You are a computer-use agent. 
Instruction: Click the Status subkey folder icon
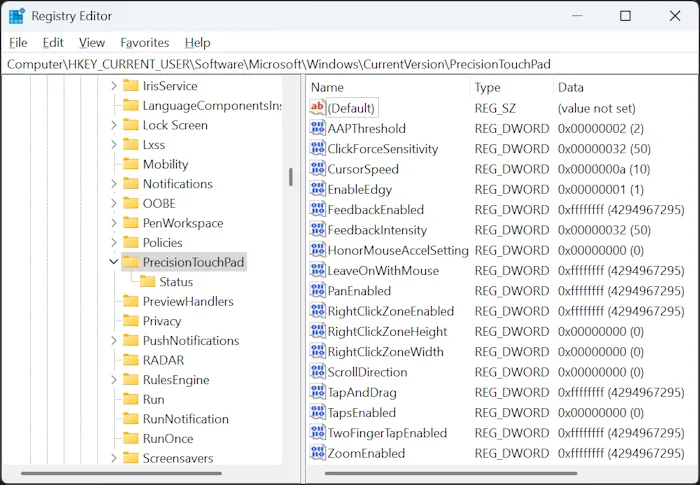tap(147, 281)
